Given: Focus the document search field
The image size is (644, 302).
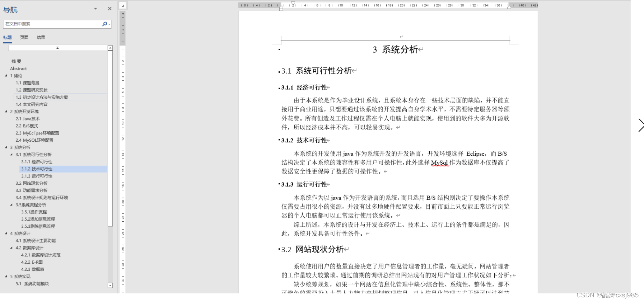Looking at the screenshot, I should point(53,24).
